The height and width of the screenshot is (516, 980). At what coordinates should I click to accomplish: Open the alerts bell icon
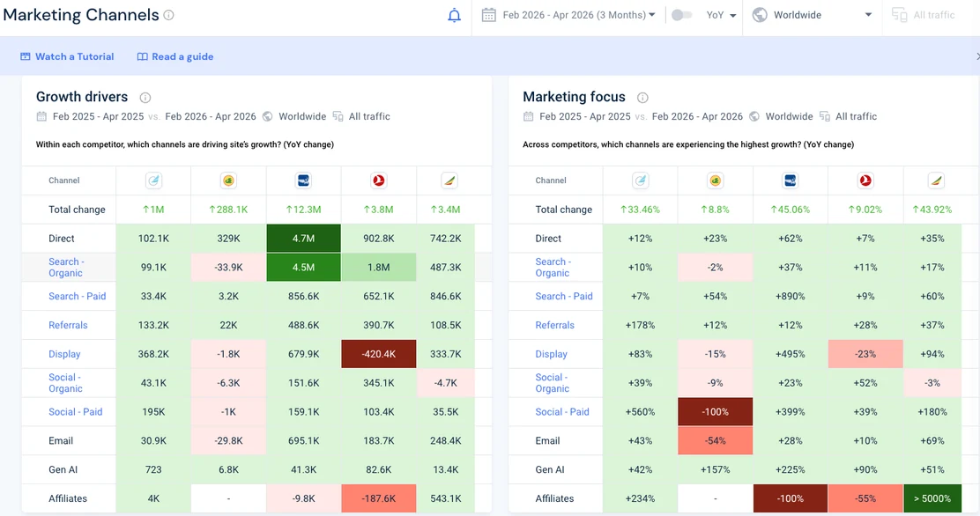[x=455, y=15]
